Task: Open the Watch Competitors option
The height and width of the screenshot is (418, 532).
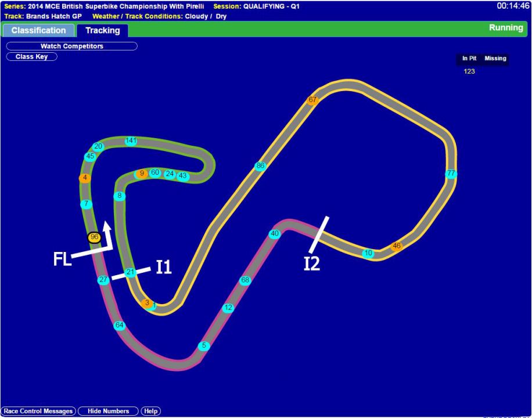Action: [x=71, y=46]
